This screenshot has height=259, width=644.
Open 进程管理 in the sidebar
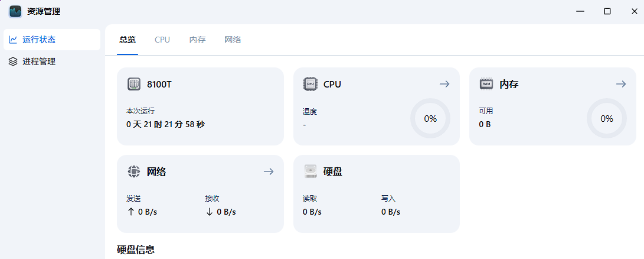click(39, 61)
